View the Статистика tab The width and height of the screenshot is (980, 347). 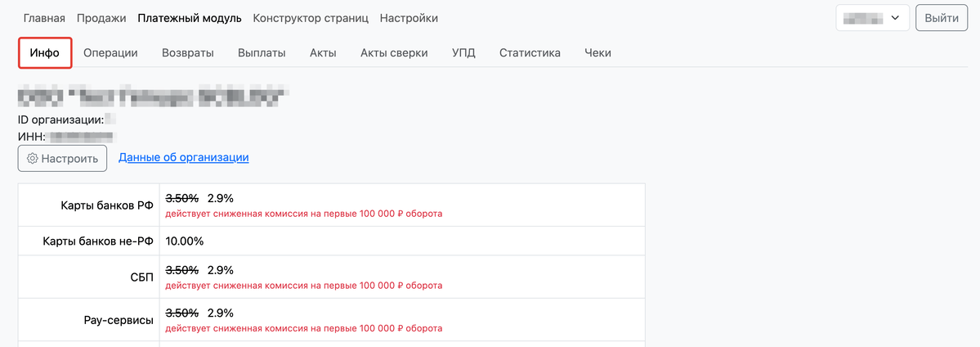[530, 53]
